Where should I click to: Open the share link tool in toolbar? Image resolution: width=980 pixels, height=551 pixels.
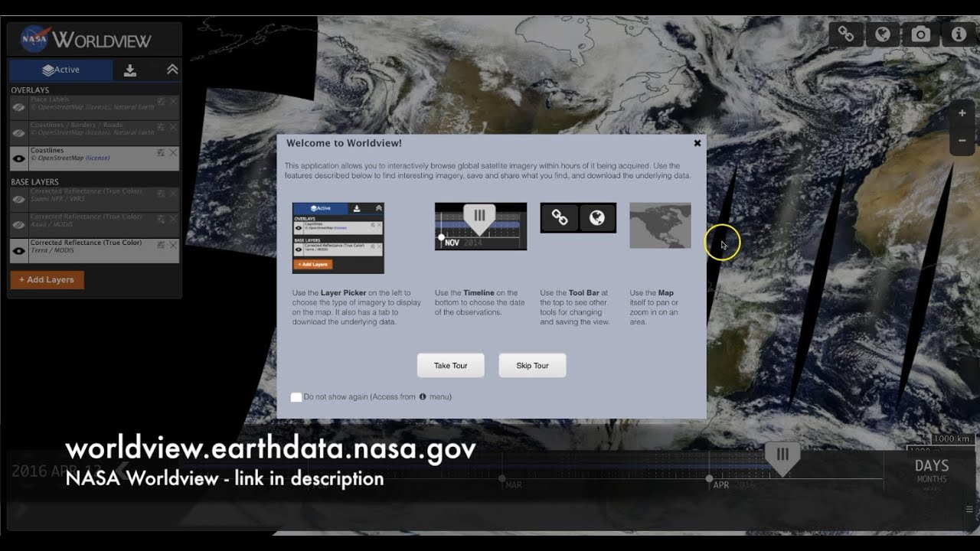tap(846, 34)
